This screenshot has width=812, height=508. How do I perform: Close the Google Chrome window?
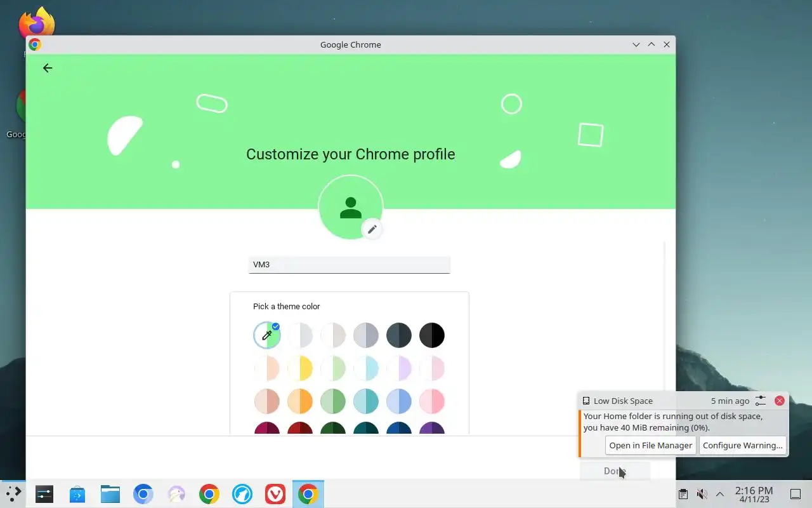667,44
